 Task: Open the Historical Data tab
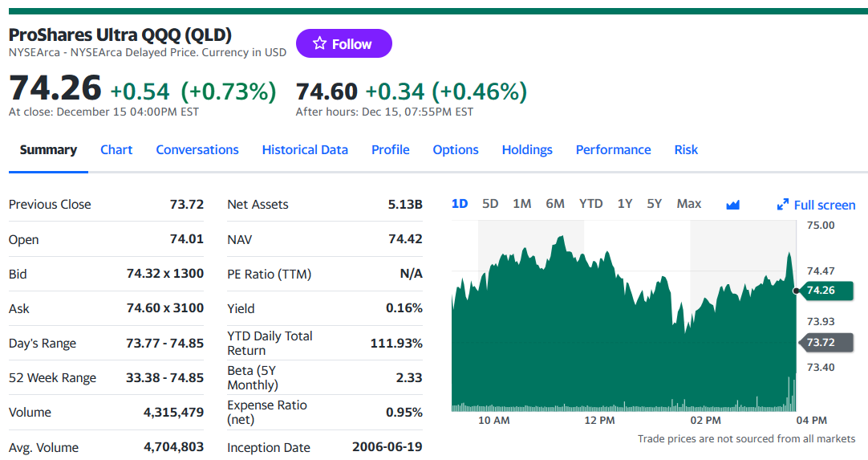coord(305,149)
